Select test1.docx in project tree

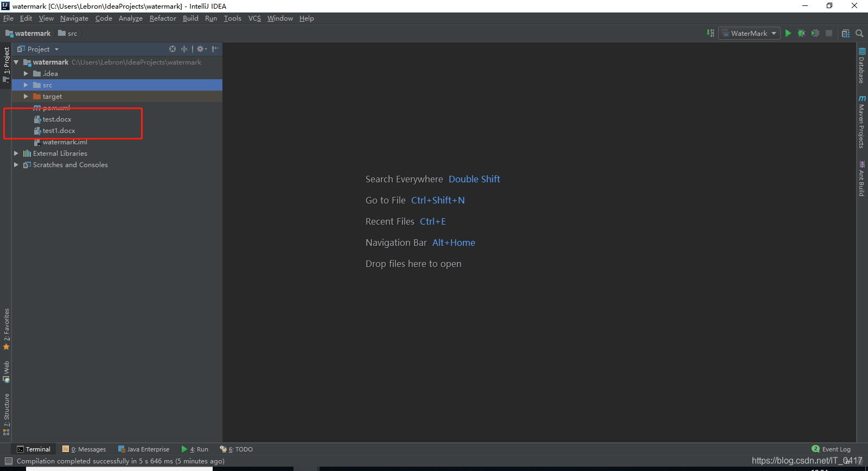[59, 131]
